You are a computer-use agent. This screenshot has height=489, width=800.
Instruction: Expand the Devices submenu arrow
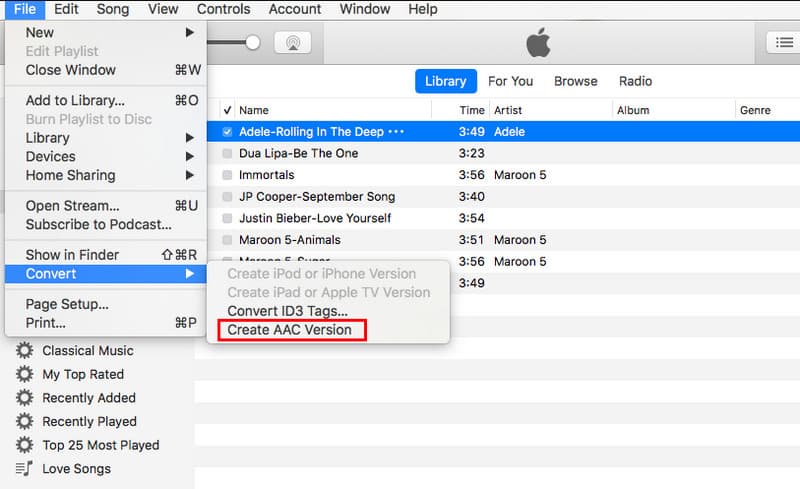coord(190,157)
